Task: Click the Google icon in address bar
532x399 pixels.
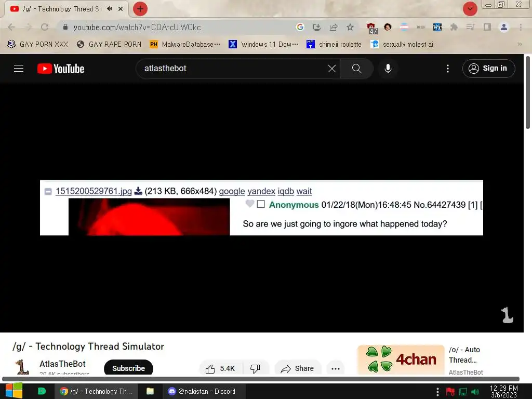Action: click(300, 27)
